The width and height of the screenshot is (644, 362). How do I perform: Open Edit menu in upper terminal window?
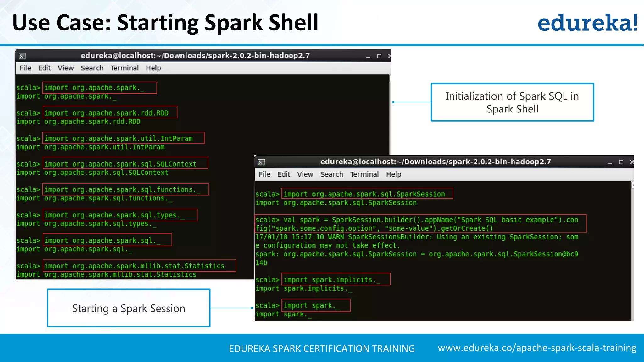coord(44,68)
